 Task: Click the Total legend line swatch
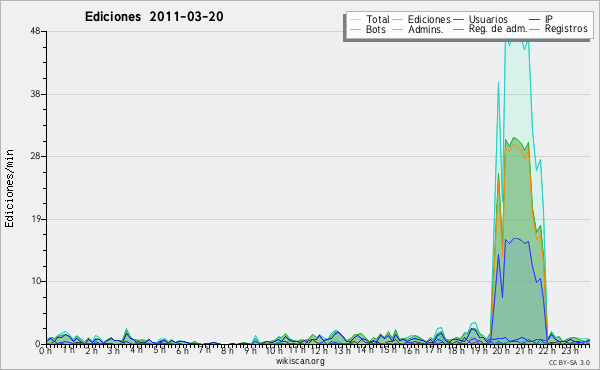pyautogui.click(x=355, y=20)
